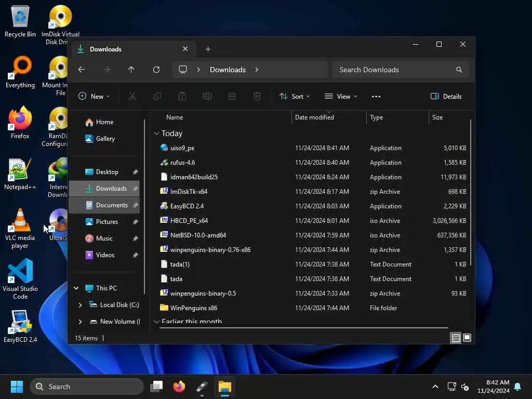Open Task View on the taskbar
Screen dimensions: 532x399
[156, 387]
